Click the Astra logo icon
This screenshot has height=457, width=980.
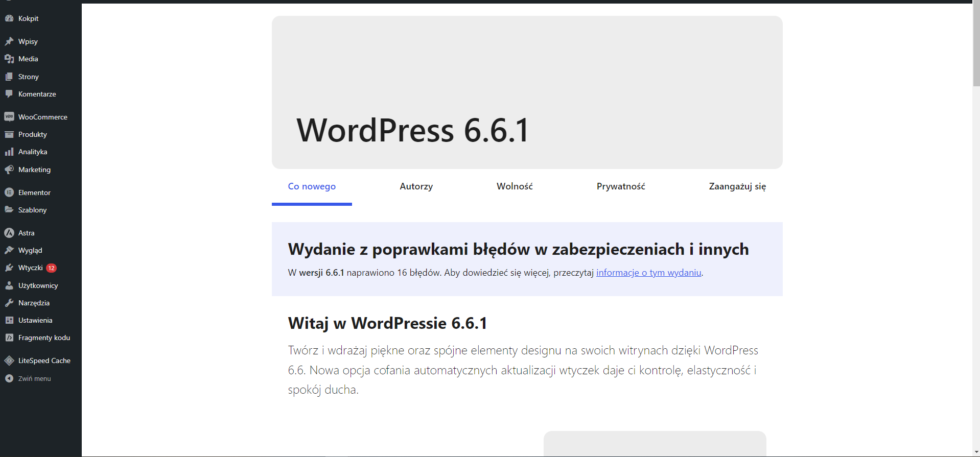click(x=9, y=233)
